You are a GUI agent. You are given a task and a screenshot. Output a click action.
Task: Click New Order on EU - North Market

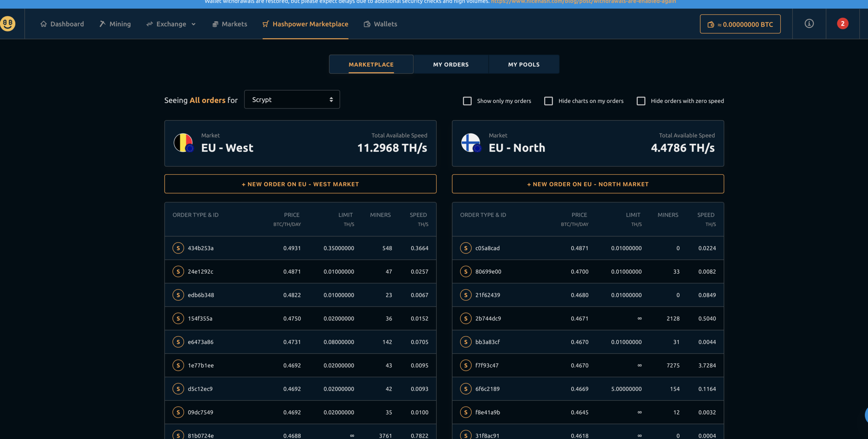[588, 184]
